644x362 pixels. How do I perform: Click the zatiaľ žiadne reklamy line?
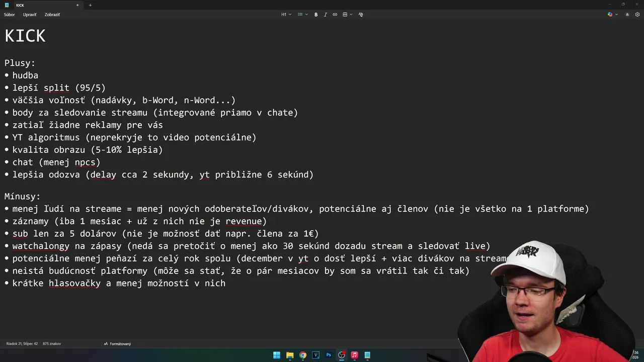tap(88, 125)
